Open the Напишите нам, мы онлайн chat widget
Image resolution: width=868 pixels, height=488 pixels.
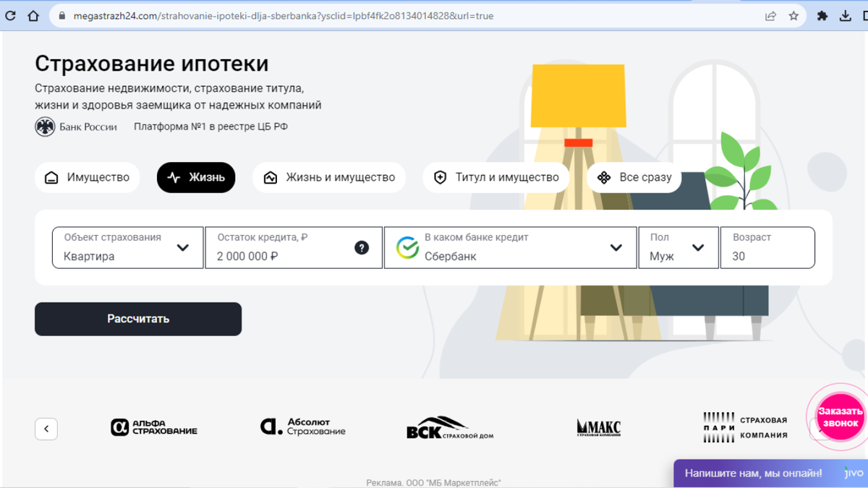[770, 474]
